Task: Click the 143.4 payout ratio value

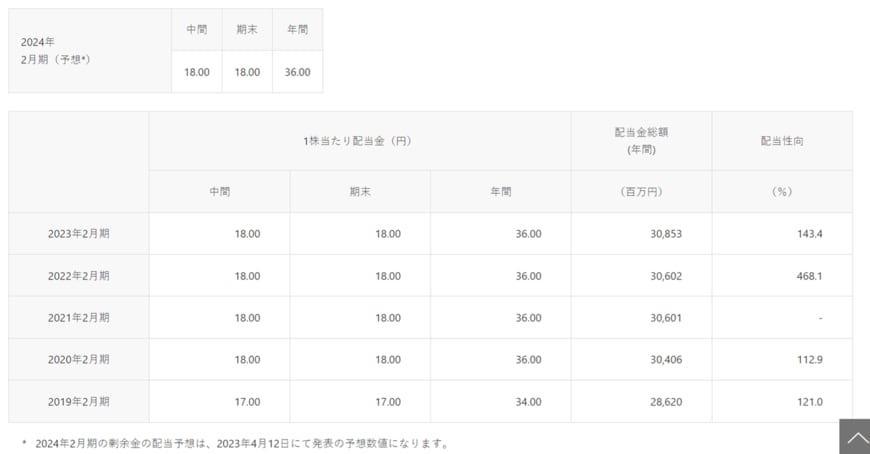Action: [806, 234]
